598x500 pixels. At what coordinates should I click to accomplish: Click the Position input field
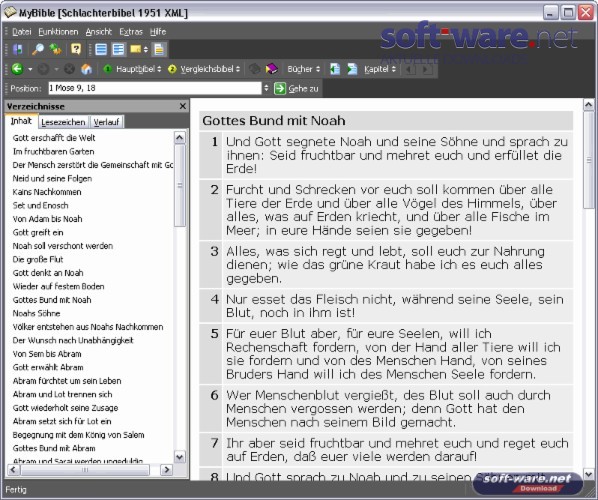pos(154,88)
